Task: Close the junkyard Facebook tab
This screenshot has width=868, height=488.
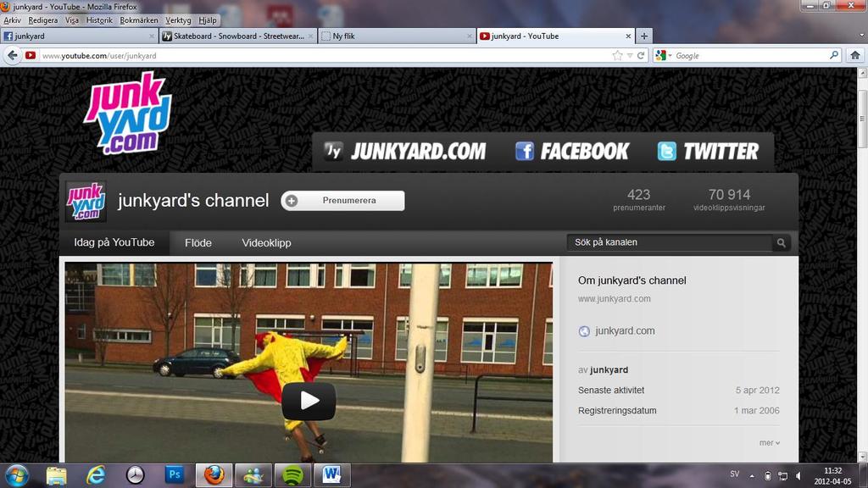Action: (152, 36)
